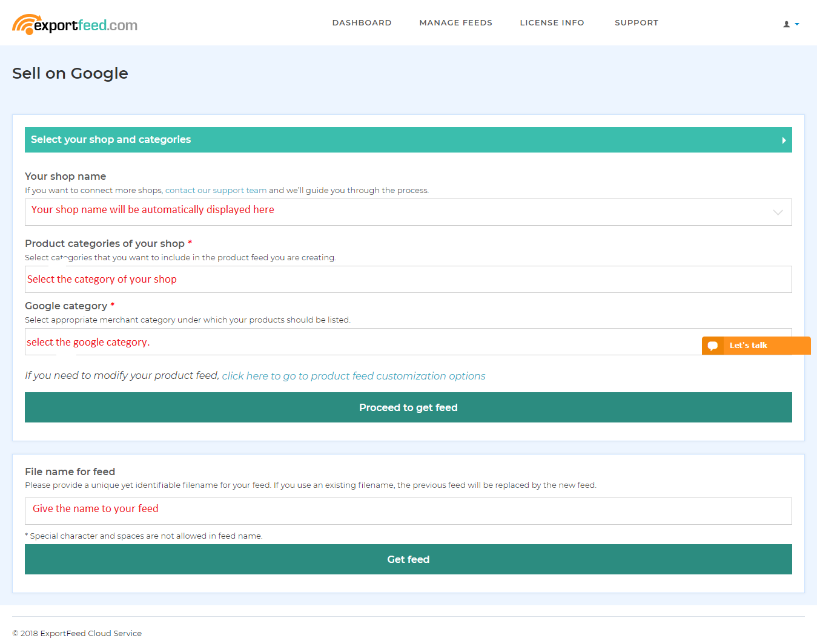Open the shop name dropdown
The image size is (817, 644).
pyautogui.click(x=408, y=212)
